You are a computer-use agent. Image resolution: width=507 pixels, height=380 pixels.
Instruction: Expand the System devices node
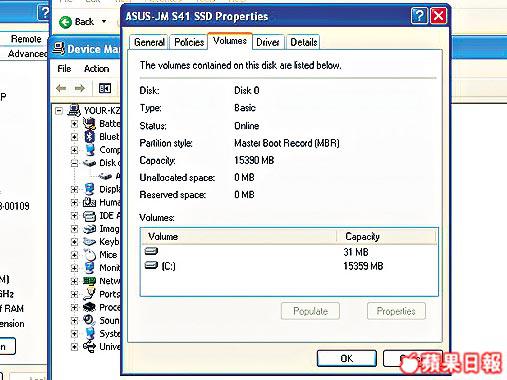(74, 334)
